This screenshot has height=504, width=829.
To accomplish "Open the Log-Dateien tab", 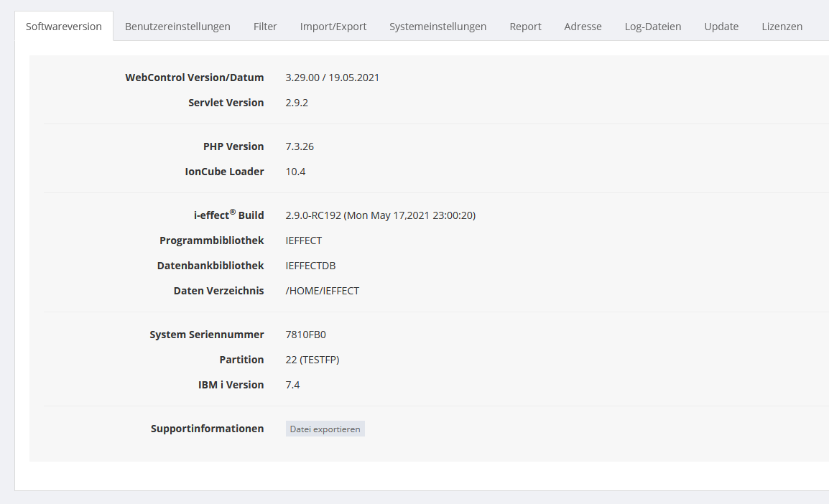I will tap(653, 27).
